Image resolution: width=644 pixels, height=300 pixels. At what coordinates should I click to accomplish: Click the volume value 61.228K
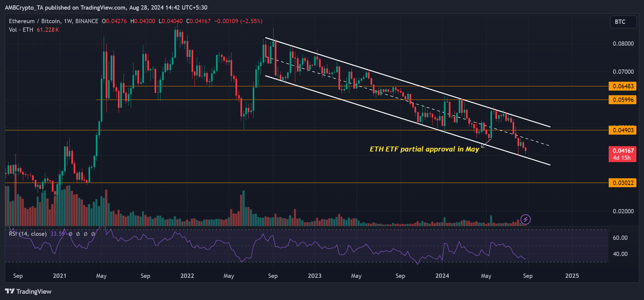(48, 30)
